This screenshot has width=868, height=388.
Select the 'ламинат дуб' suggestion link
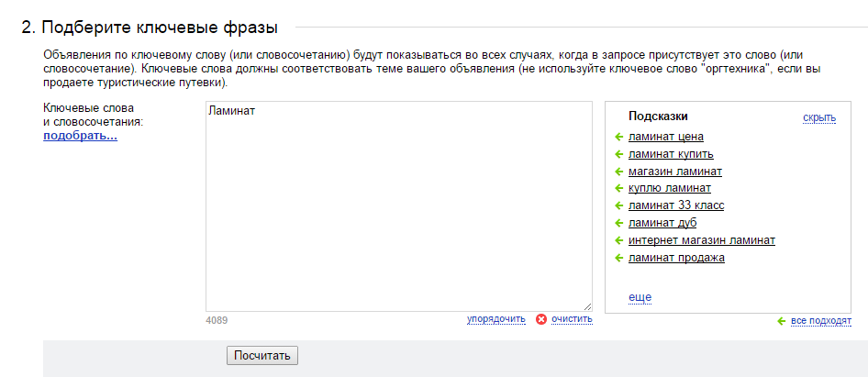(x=662, y=223)
